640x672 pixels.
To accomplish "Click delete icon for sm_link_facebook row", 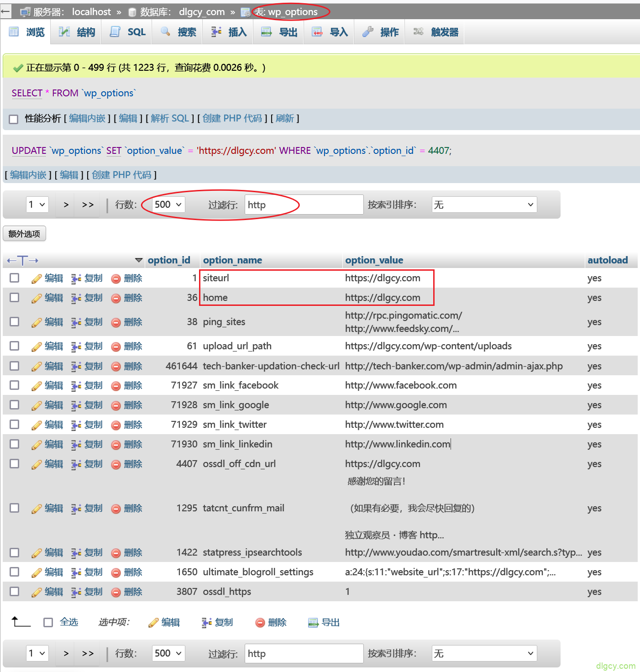I will pos(116,386).
